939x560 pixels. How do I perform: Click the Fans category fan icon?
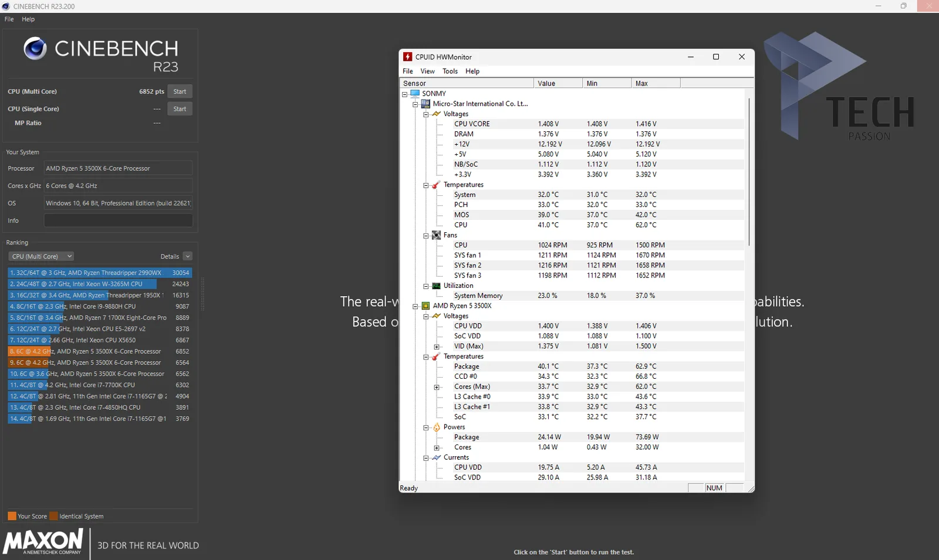[436, 235]
